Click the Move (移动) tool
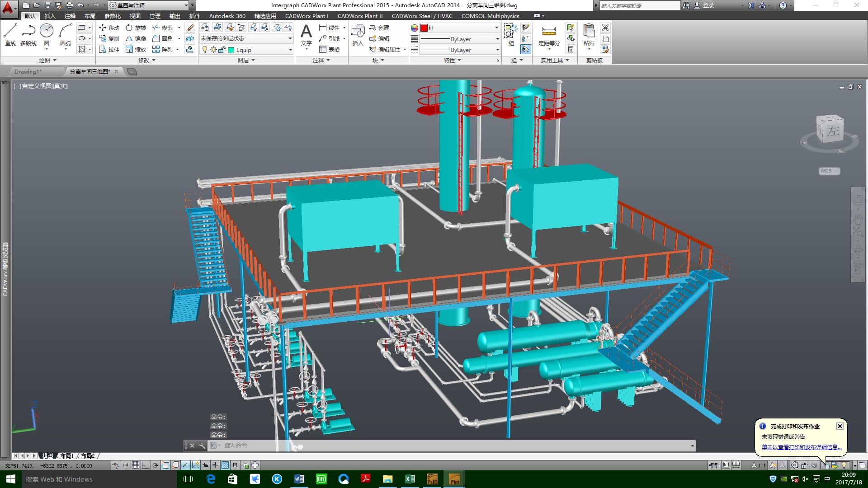868x488 pixels. coord(109,28)
